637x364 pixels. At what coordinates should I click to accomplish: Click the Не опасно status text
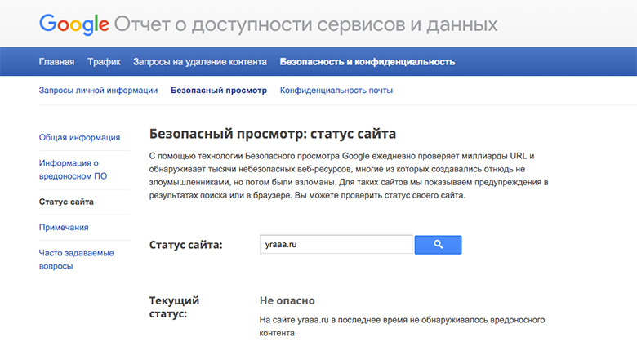(287, 300)
